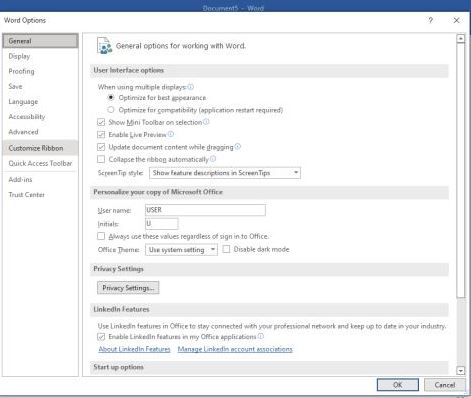
Task: Select the General category
Action: coord(40,41)
